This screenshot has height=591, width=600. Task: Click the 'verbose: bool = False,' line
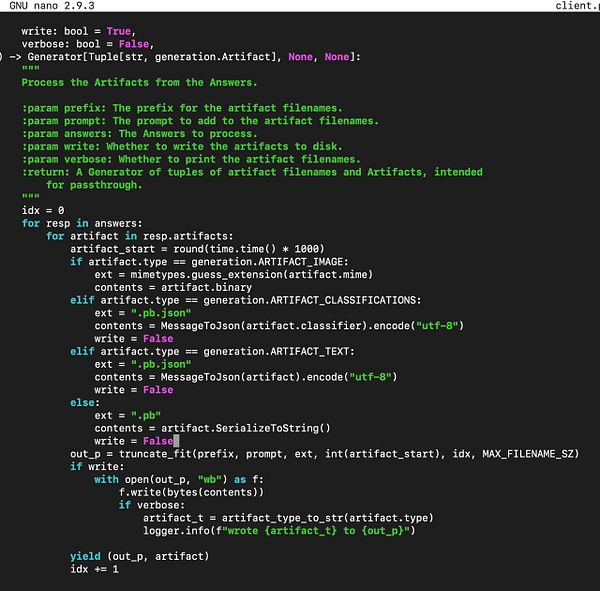[88, 44]
